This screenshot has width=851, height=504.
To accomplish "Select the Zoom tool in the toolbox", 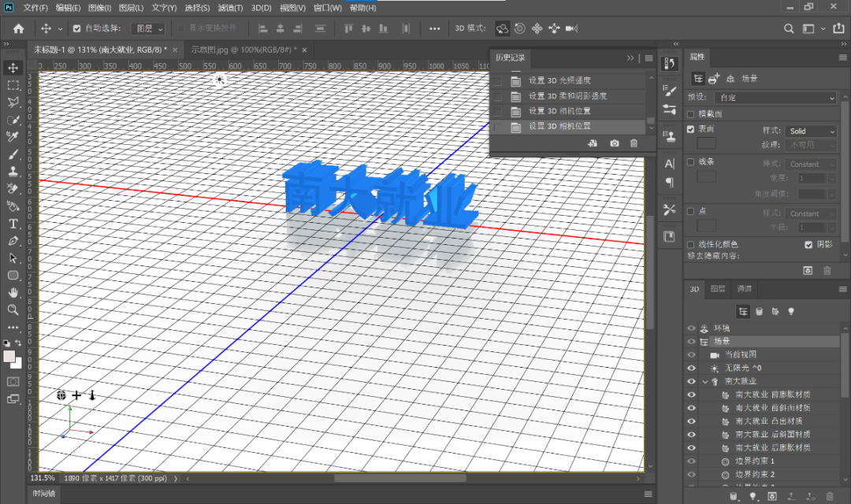I will click(x=13, y=309).
